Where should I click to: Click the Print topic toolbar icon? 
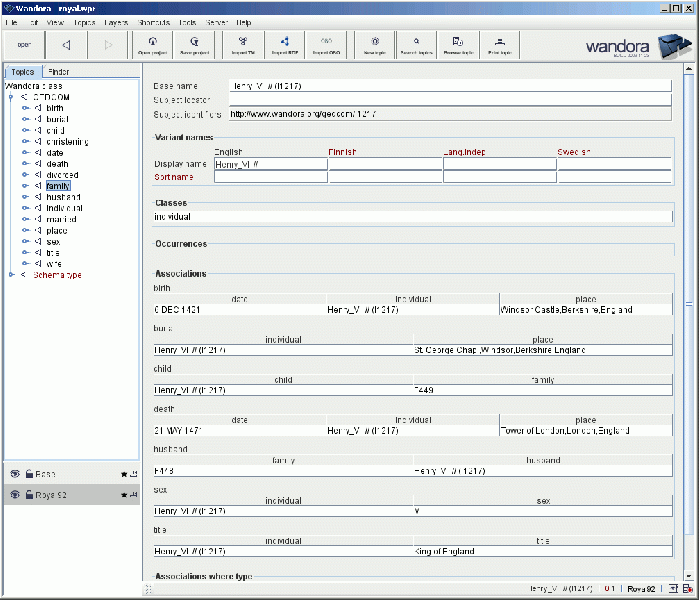pyautogui.click(x=497, y=44)
